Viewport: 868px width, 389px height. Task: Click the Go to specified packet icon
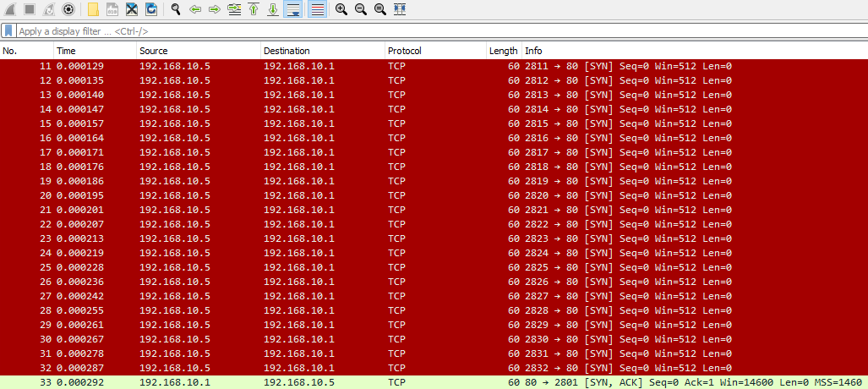pyautogui.click(x=235, y=9)
